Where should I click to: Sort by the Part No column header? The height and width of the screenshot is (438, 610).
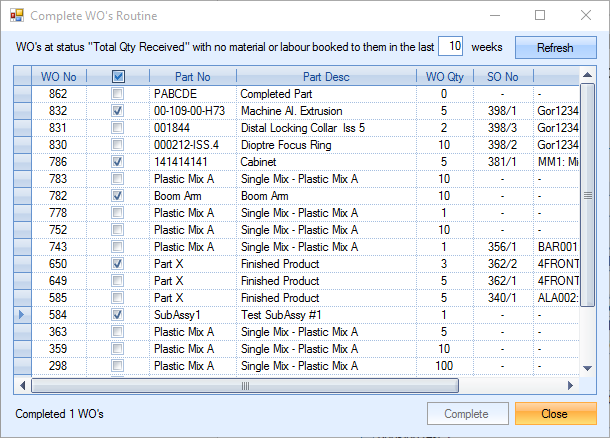[192, 76]
